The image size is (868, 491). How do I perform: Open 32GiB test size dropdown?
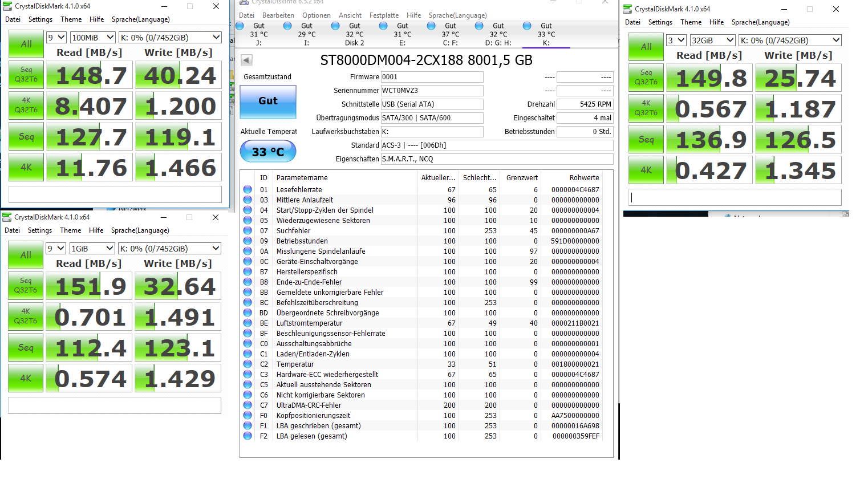(713, 40)
